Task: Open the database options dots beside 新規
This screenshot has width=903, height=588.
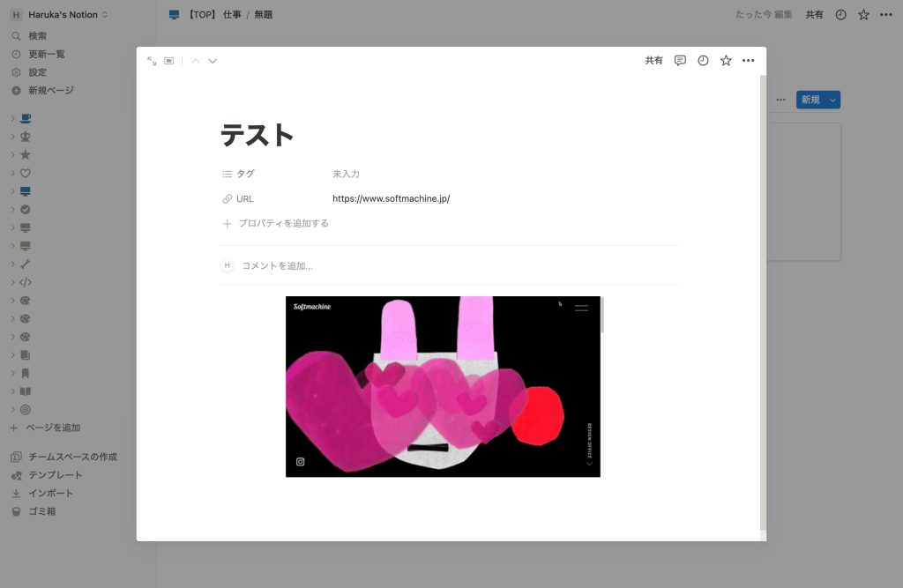Action: pyautogui.click(x=780, y=100)
